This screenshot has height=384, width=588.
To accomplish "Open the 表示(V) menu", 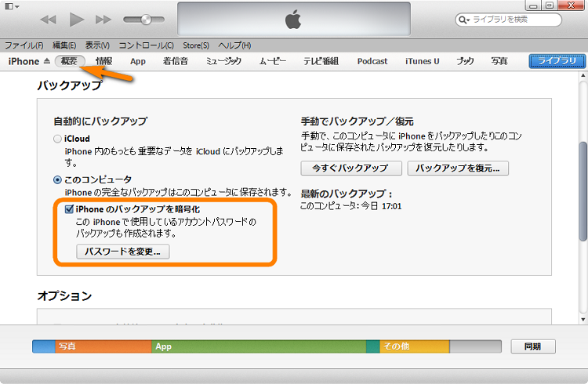I will 97,45.
